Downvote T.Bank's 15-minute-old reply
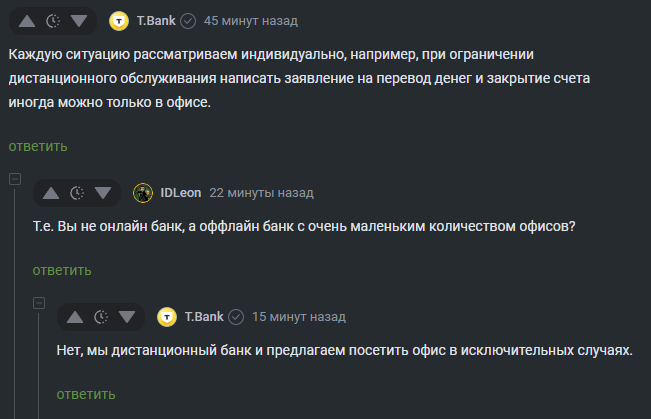This screenshot has width=651, height=419. [126, 317]
